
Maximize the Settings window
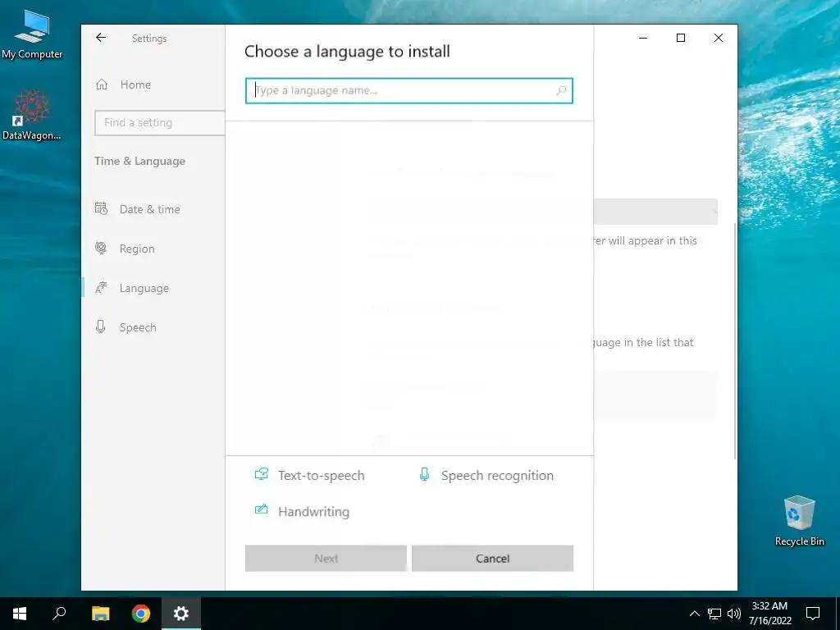point(681,38)
